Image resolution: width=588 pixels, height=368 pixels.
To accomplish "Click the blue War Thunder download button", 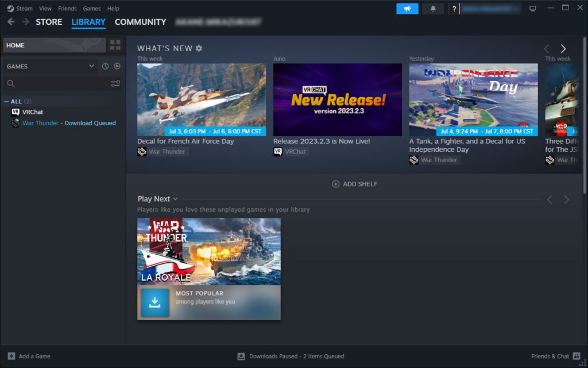I will (155, 302).
